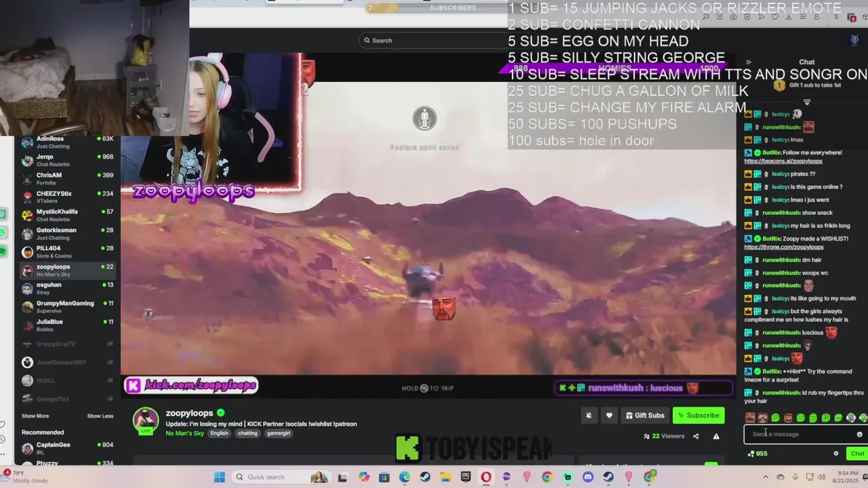The width and height of the screenshot is (868, 488).
Task: Send message with the green Chat button
Action: 857,453
